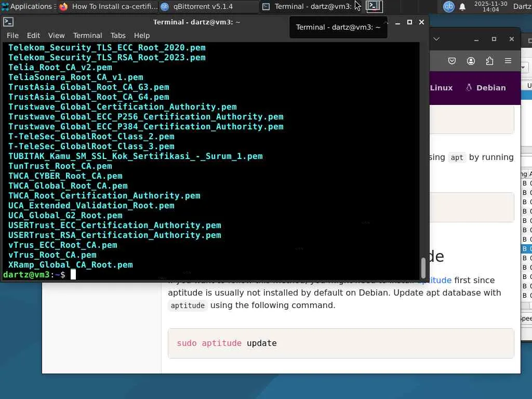Click XRamp_Global_CA_Root.pem in terminal output
532x399 pixels.
[71, 264]
